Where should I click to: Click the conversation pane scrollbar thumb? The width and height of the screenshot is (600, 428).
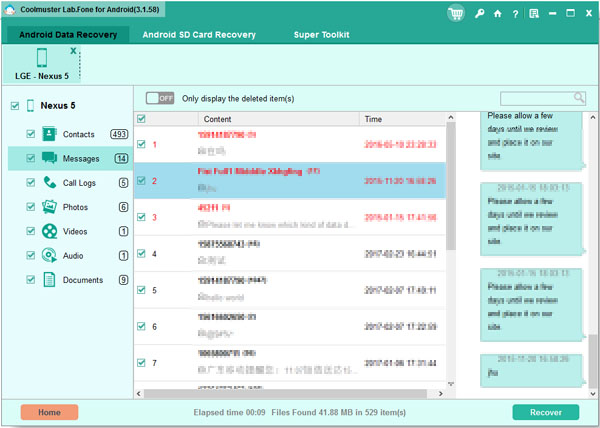[593, 360]
